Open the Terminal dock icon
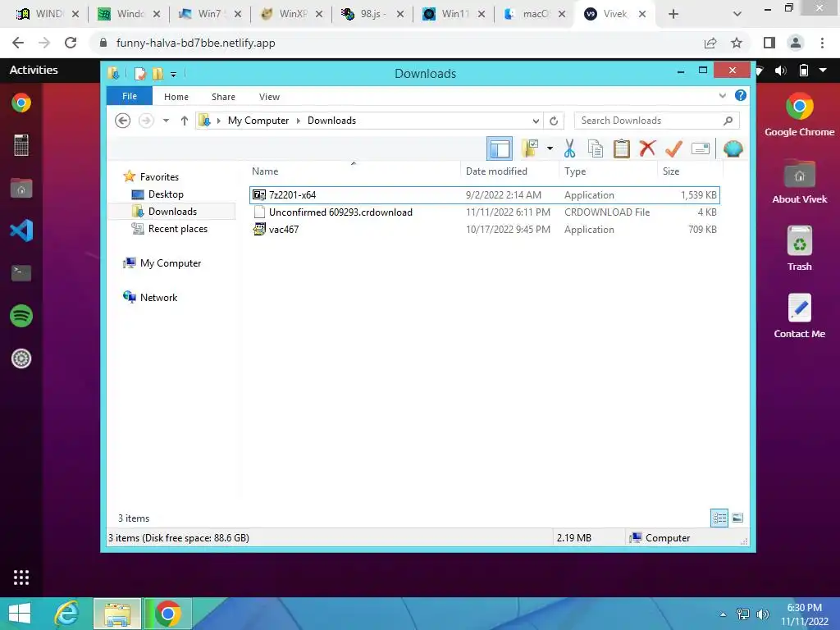Image resolution: width=840 pixels, height=630 pixels. [x=21, y=272]
